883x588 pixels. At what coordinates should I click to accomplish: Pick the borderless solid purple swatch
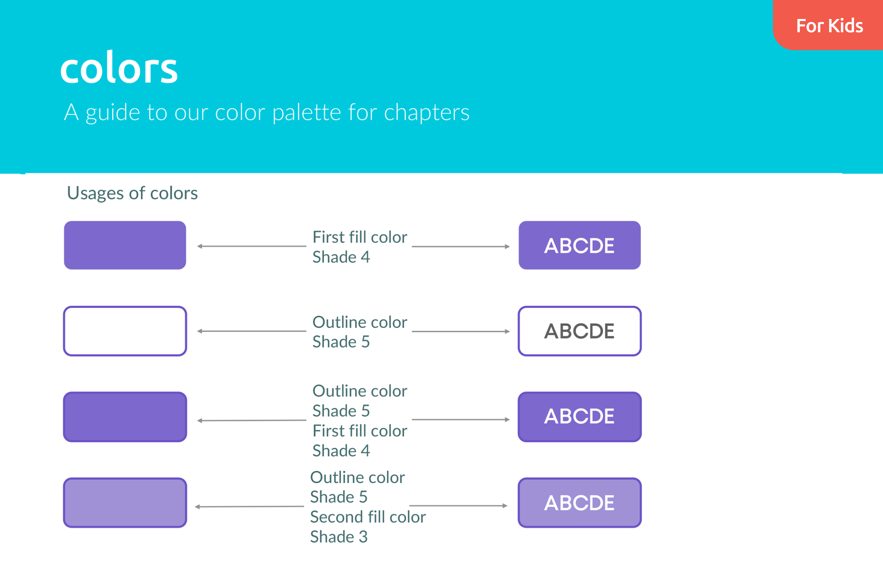[125, 245]
